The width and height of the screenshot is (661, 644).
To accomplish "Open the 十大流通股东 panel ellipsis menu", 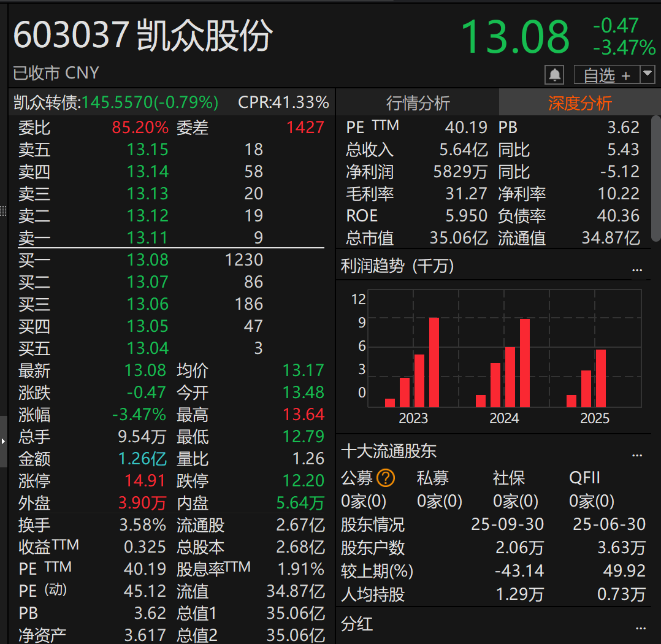I will (x=636, y=454).
